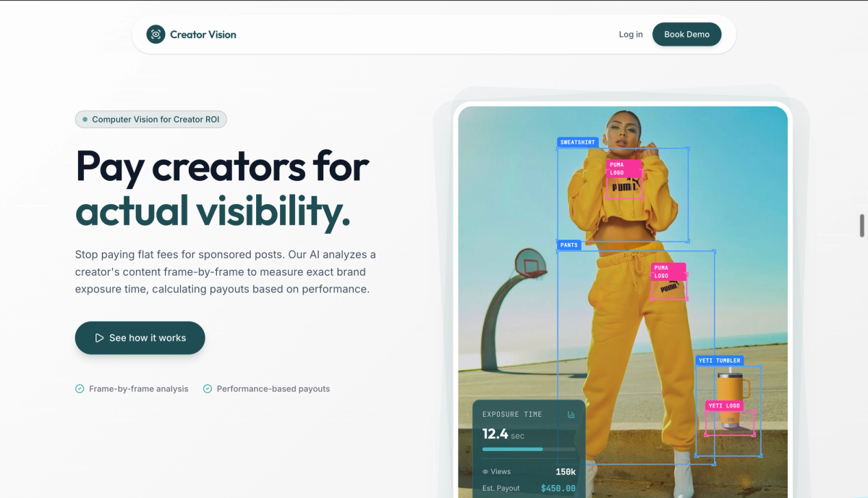Click the YETI TUMBLER detection label
The height and width of the screenshot is (498, 868).
tap(720, 360)
